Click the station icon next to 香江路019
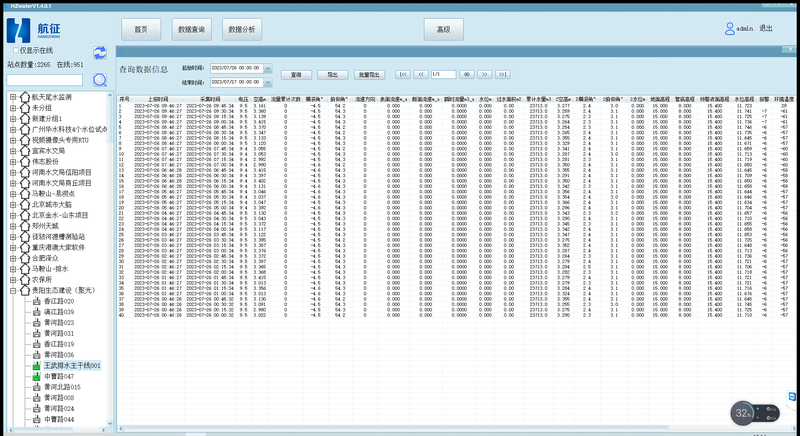 [x=37, y=344]
